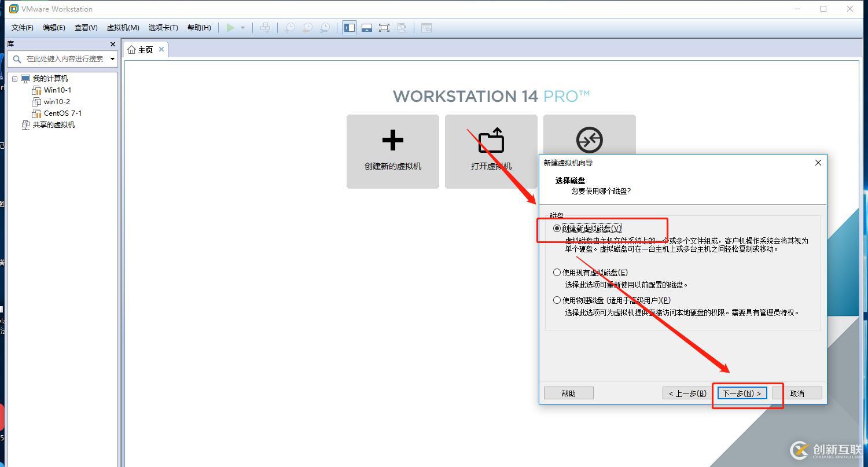
Task: Click the console view icon in toolbar
Action: pyautogui.click(x=426, y=28)
